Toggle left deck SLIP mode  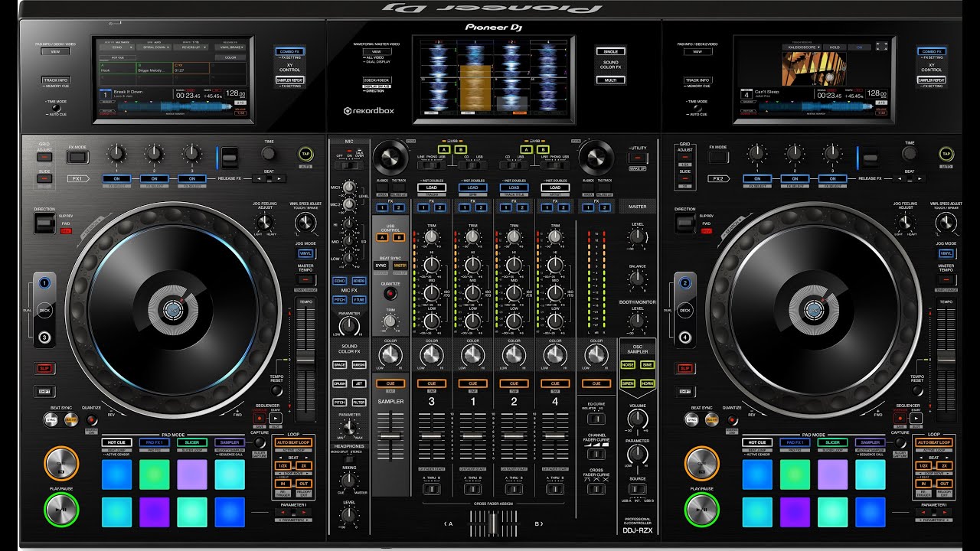(44, 369)
